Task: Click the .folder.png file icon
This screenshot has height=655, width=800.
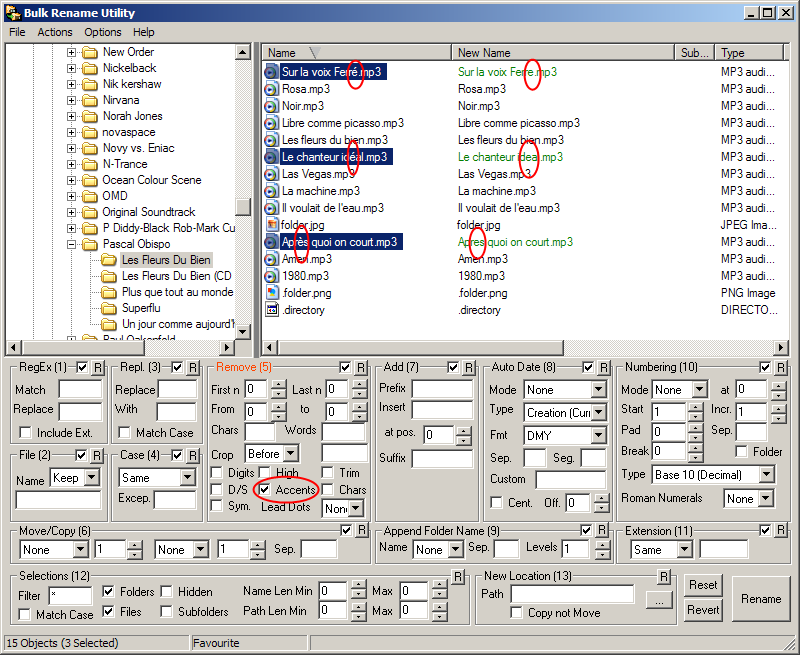Action: tap(272, 293)
